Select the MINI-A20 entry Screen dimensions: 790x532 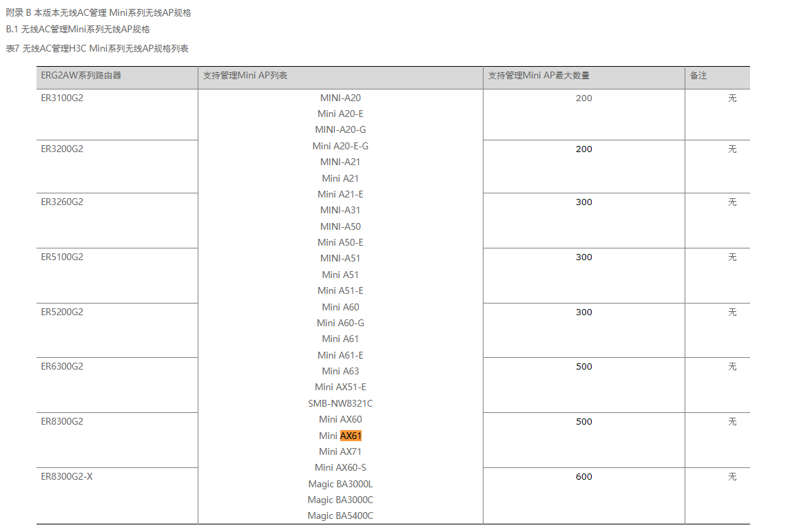pos(340,98)
